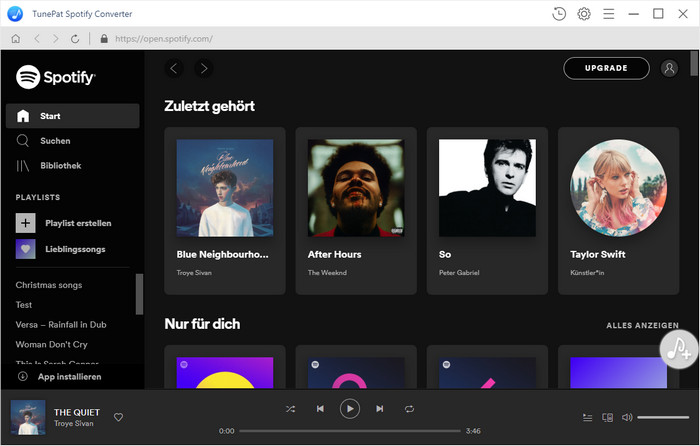Click now playing album cover thumbnail
The width and height of the screenshot is (700, 446).
pyautogui.click(x=28, y=417)
